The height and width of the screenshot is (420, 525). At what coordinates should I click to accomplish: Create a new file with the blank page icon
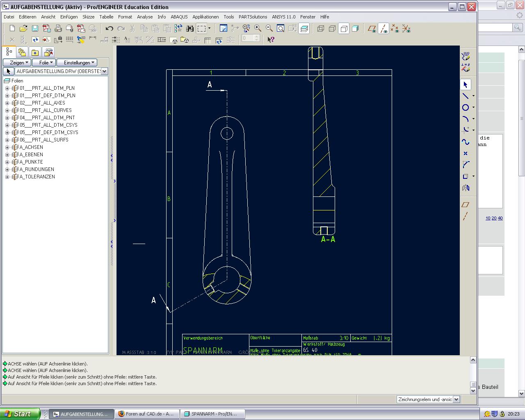tap(12, 28)
